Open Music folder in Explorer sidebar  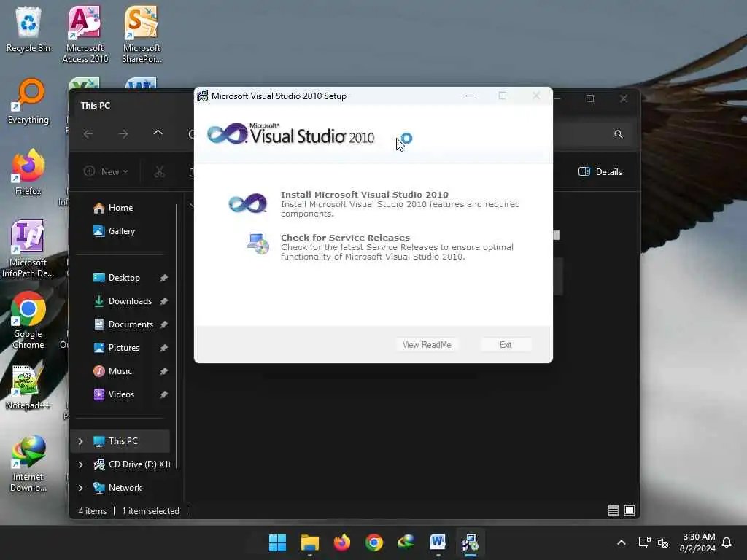[113, 371]
